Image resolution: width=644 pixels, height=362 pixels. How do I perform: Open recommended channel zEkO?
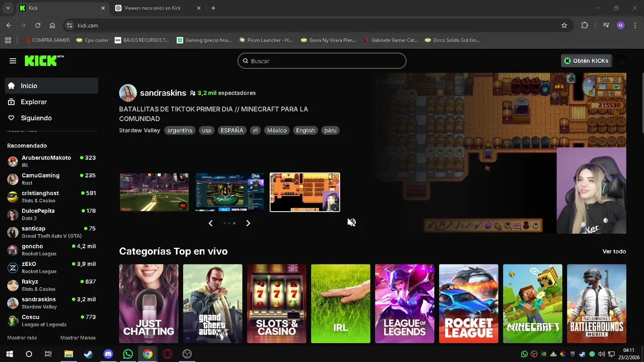(x=51, y=267)
